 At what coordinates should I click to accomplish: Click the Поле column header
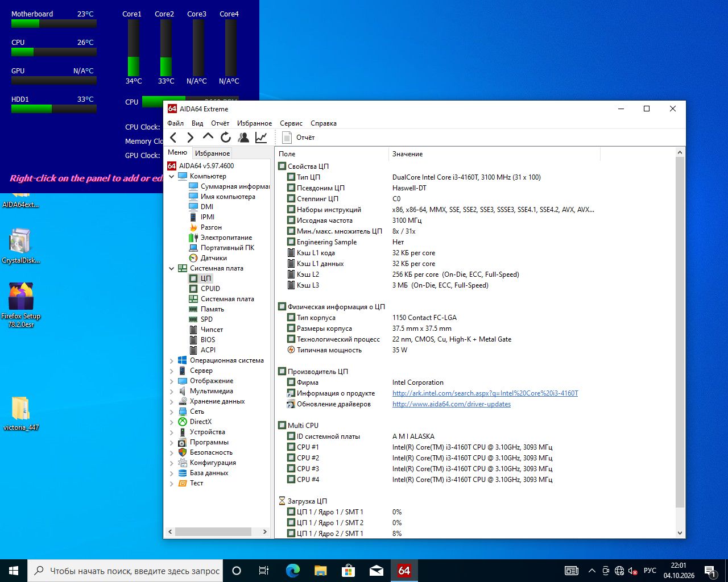(332, 154)
